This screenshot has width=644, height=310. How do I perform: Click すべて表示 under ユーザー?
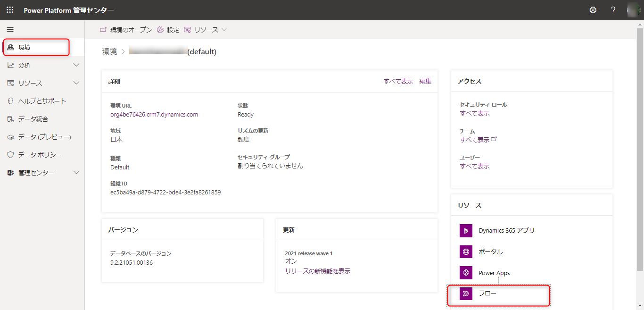[x=474, y=166]
